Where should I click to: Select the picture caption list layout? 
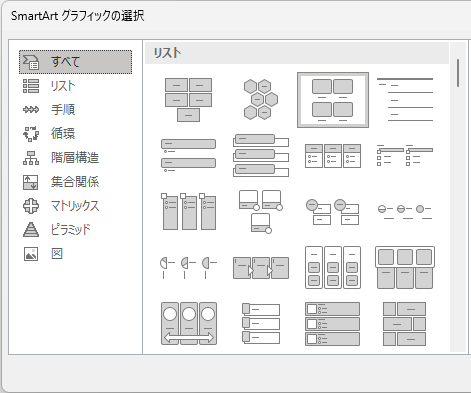click(x=333, y=100)
